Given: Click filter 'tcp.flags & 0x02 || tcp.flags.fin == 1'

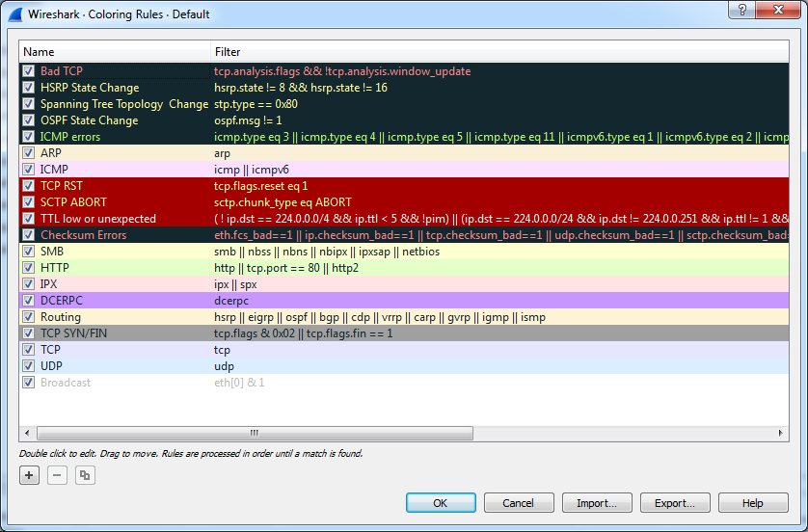Looking at the screenshot, I should [303, 333].
